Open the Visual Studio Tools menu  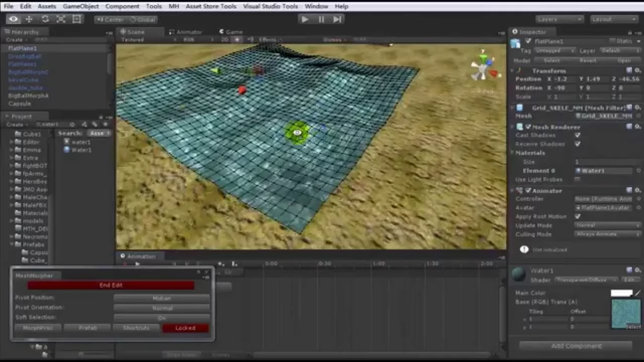[271, 6]
